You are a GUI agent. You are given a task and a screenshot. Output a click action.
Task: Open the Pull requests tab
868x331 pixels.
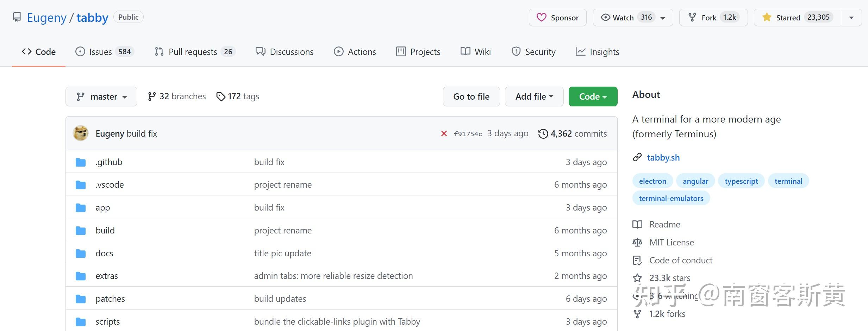click(195, 52)
